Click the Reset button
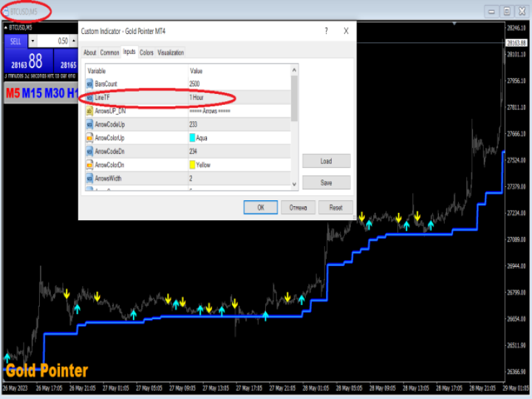This screenshot has height=399, width=532. (336, 208)
